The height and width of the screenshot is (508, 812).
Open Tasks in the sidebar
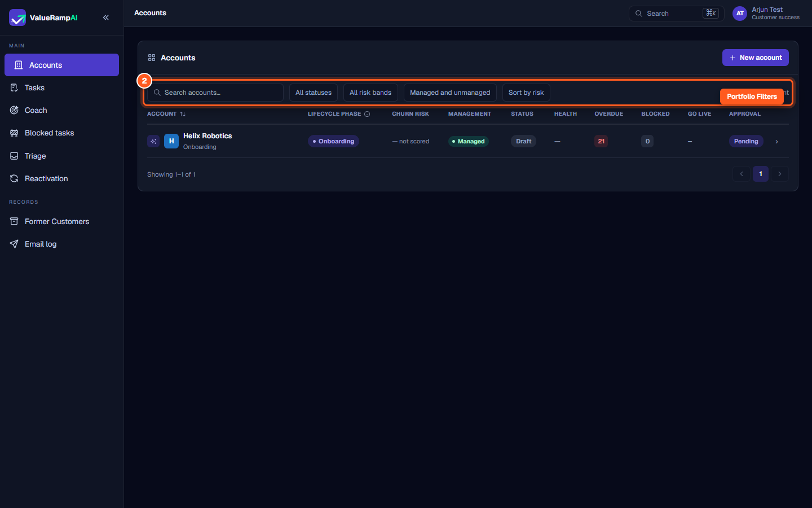tap(61, 87)
